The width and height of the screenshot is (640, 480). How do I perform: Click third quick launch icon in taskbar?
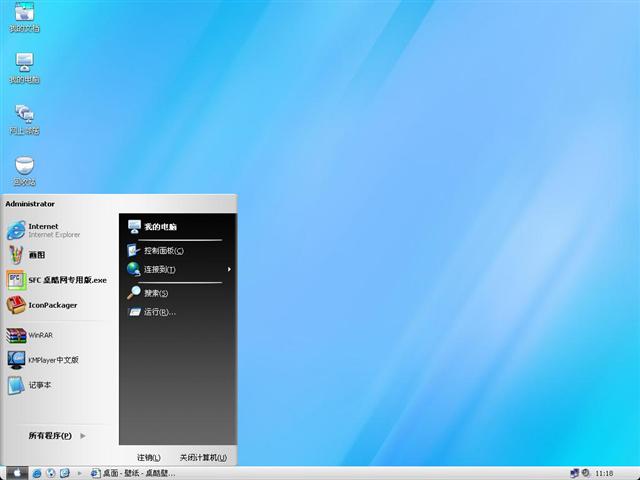tap(64, 473)
